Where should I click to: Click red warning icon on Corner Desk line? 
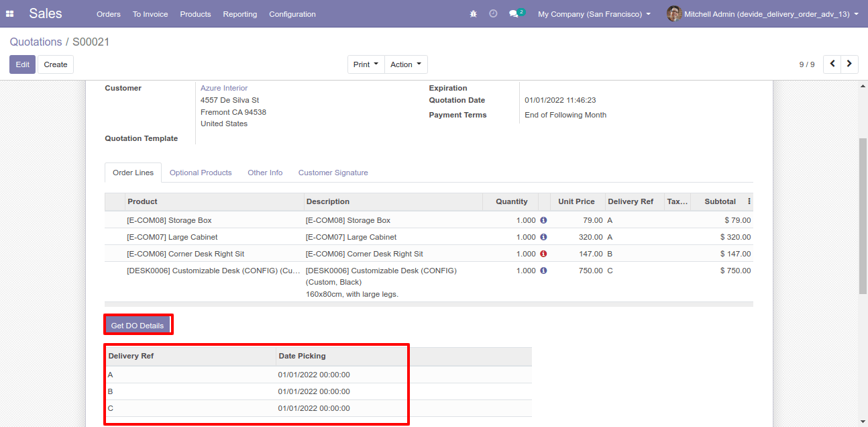[x=543, y=254]
